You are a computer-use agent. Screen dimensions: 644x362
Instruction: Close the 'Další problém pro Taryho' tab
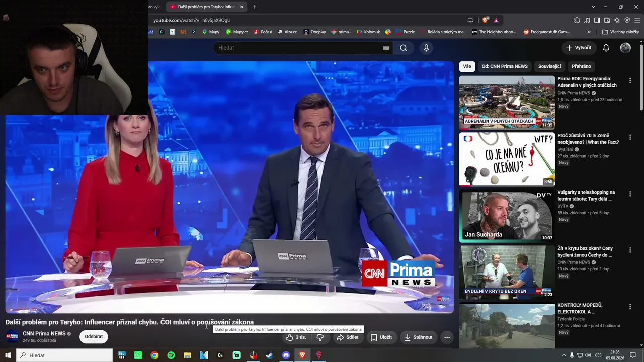242,7
